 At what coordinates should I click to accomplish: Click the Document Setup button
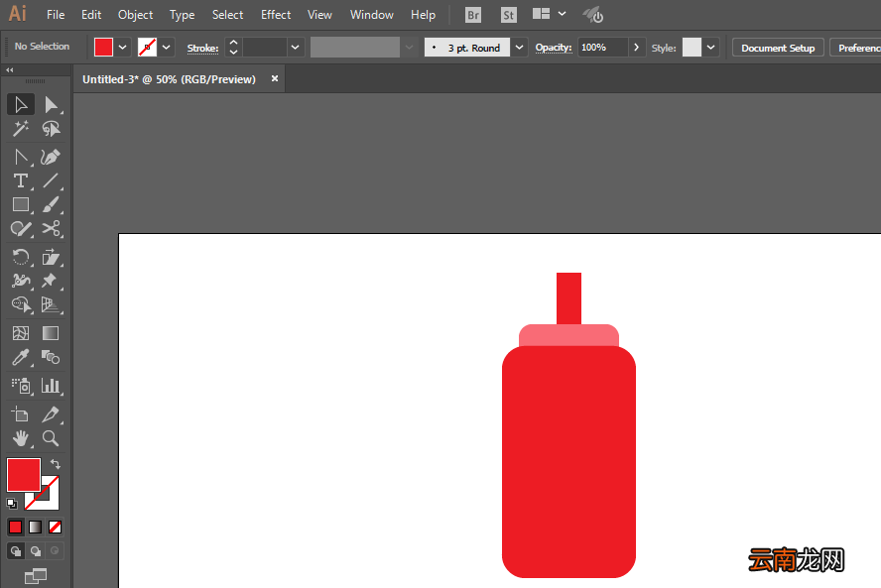point(778,48)
